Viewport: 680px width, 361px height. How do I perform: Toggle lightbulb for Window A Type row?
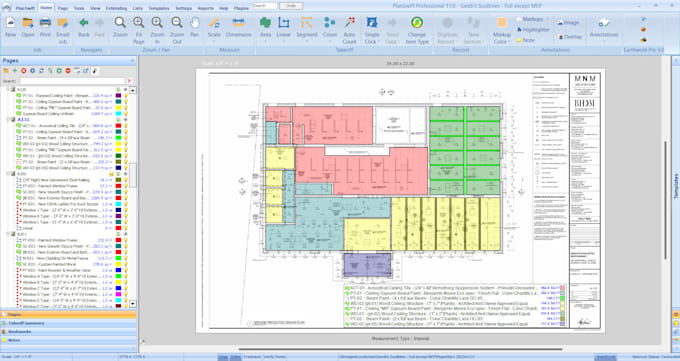coord(126,276)
